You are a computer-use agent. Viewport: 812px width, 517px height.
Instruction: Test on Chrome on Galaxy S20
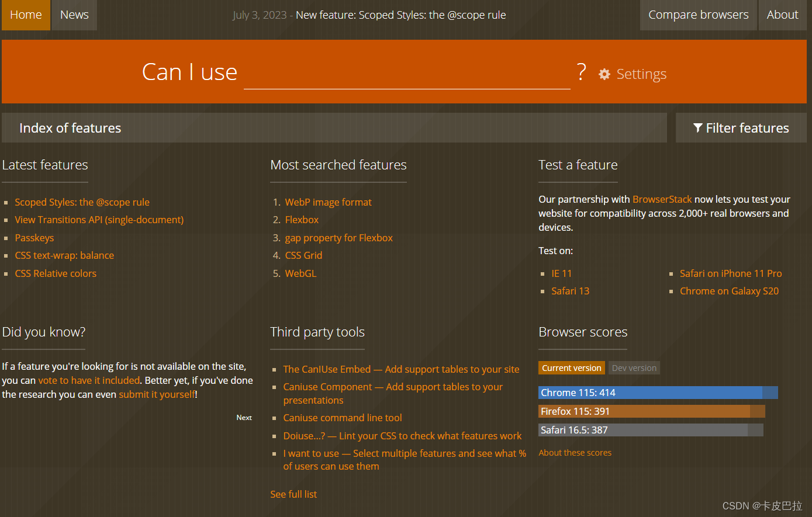point(730,291)
